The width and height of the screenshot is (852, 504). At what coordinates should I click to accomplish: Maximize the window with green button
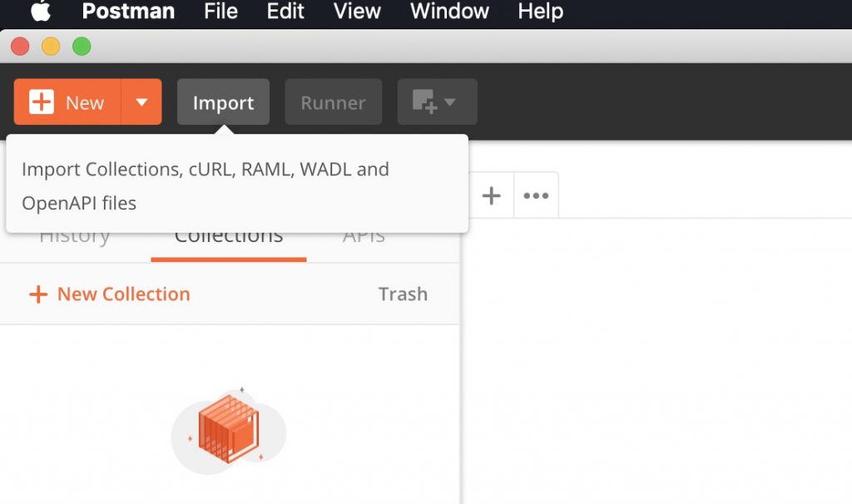82,47
